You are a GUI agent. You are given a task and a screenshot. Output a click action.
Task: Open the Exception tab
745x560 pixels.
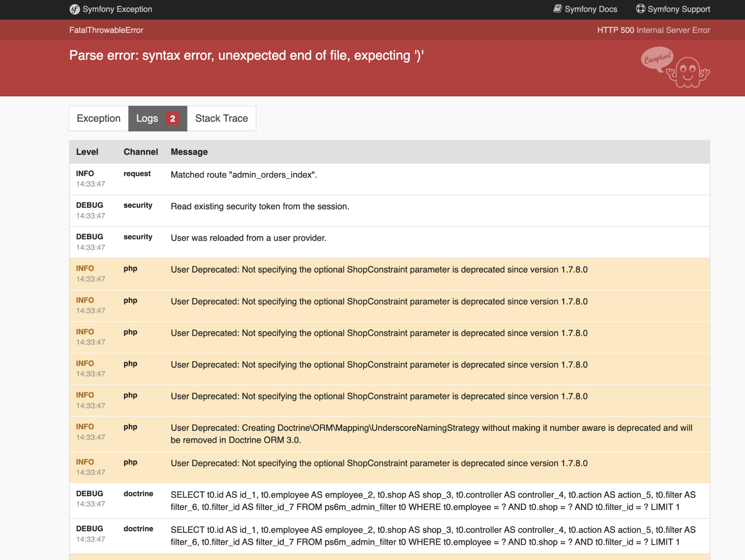click(x=99, y=119)
